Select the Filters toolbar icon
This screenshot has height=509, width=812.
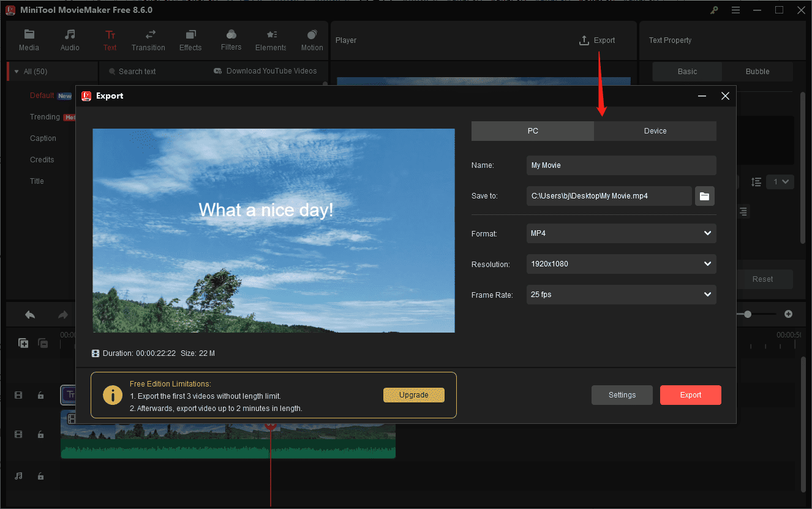click(231, 40)
